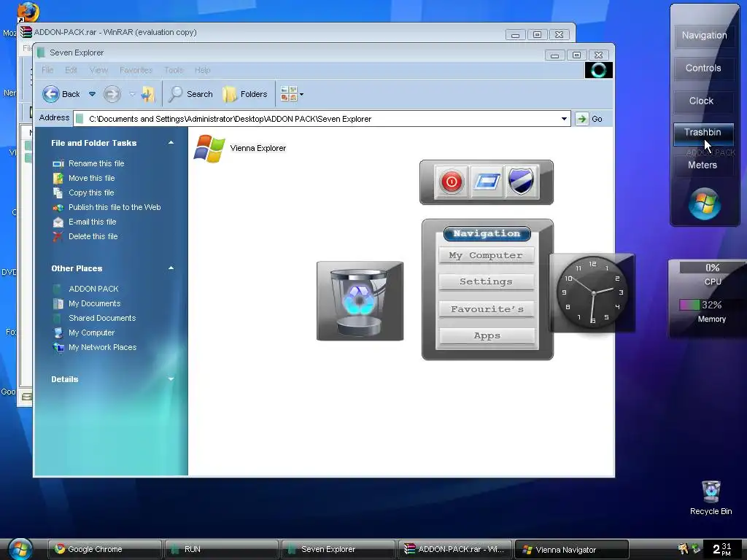Open Search in the toolbar
This screenshot has width=747, height=560.
(190, 94)
